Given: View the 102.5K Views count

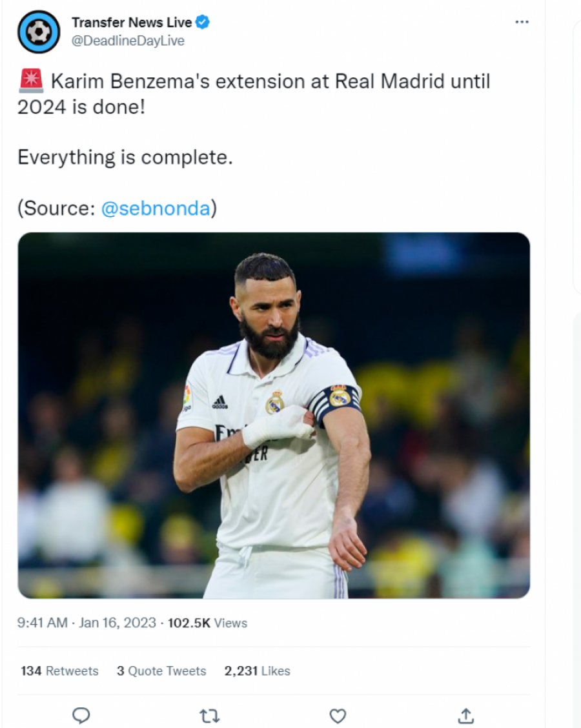Looking at the screenshot, I should (x=207, y=623).
